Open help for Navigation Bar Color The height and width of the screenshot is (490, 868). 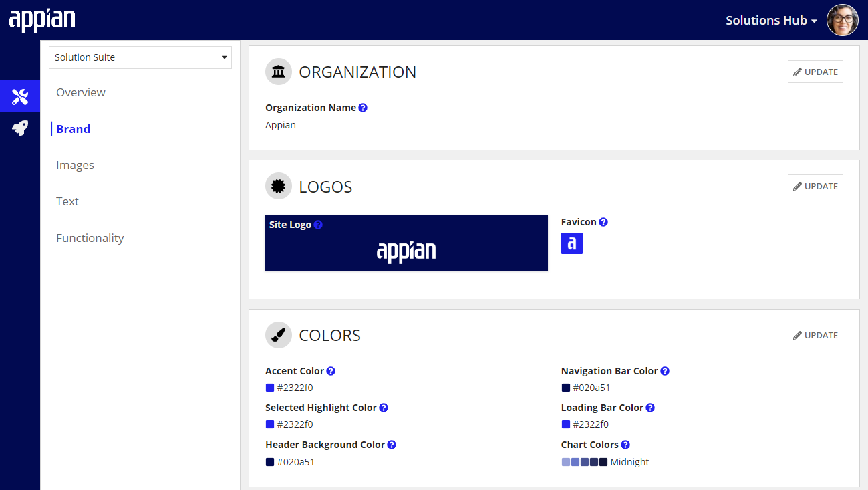[665, 371]
